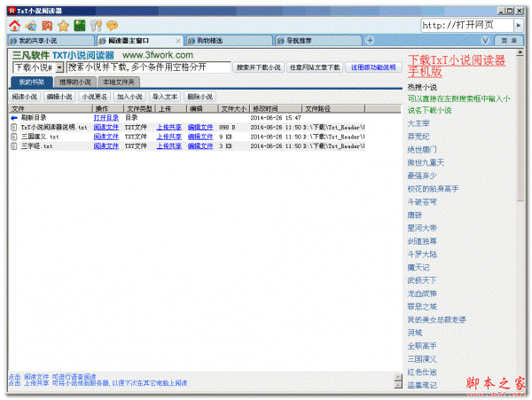The height and width of the screenshot is (400, 532).
Task: Click the right sidebar vertical scrollbar thumb
Action: coord(520,129)
